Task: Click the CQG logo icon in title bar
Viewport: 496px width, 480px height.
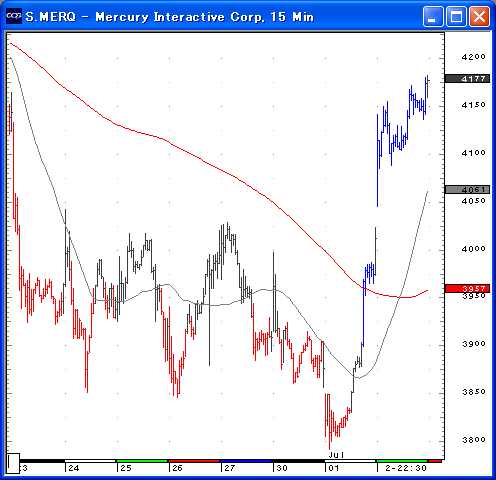Action: pos(14,16)
